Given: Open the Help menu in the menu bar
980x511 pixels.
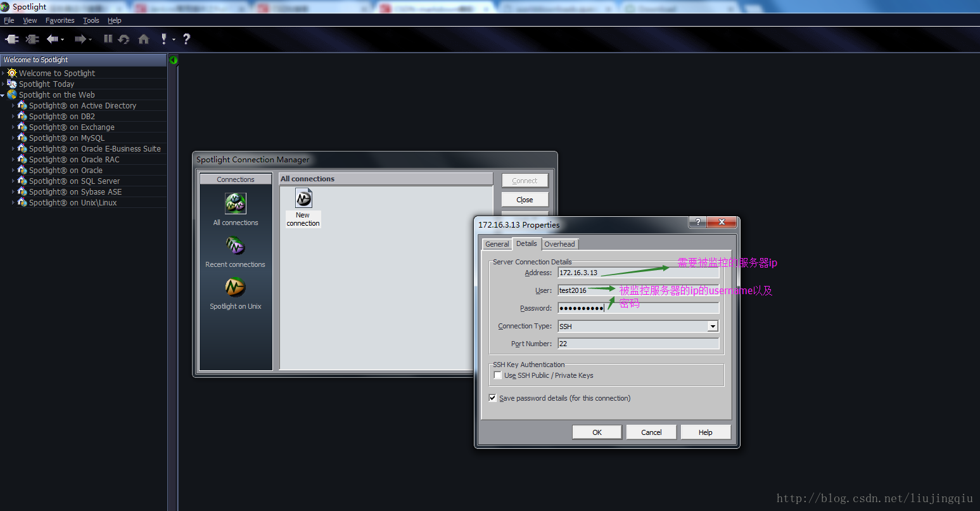Looking at the screenshot, I should tap(115, 20).
